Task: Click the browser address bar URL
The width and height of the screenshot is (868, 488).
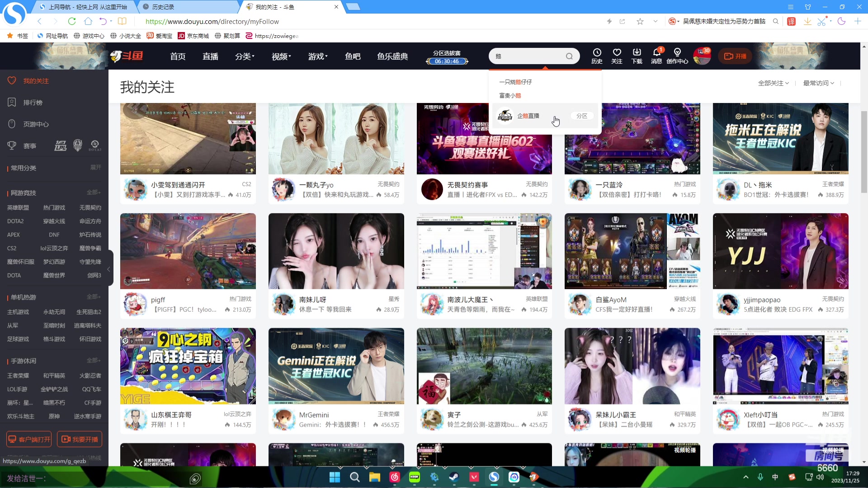Action: (x=212, y=21)
